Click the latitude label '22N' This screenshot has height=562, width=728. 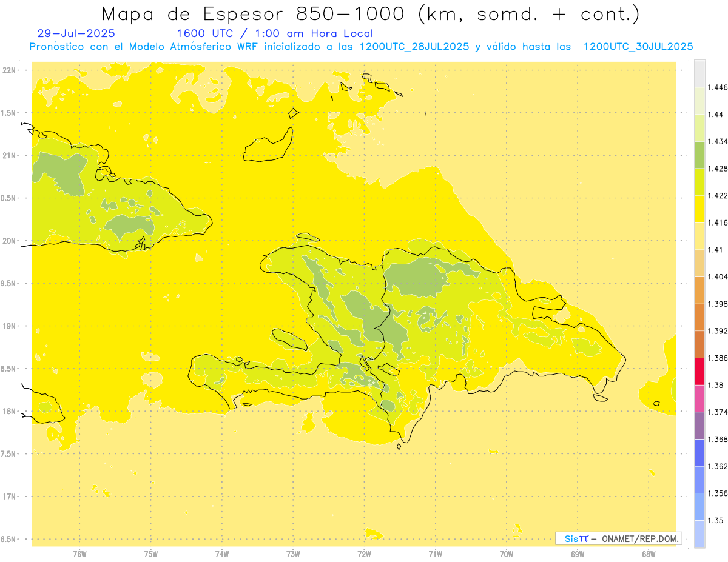pyautogui.click(x=9, y=70)
